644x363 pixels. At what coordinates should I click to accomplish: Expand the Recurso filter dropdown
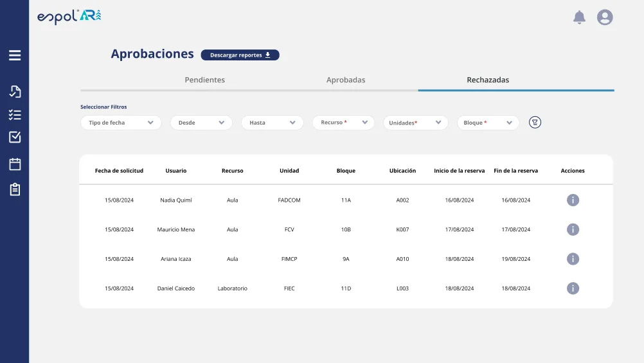click(x=343, y=122)
